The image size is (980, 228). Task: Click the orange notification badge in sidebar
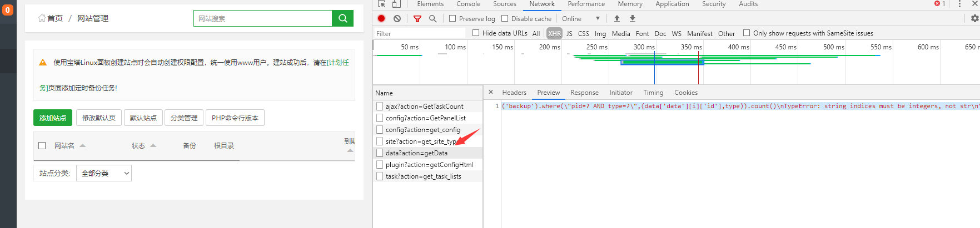click(x=8, y=10)
